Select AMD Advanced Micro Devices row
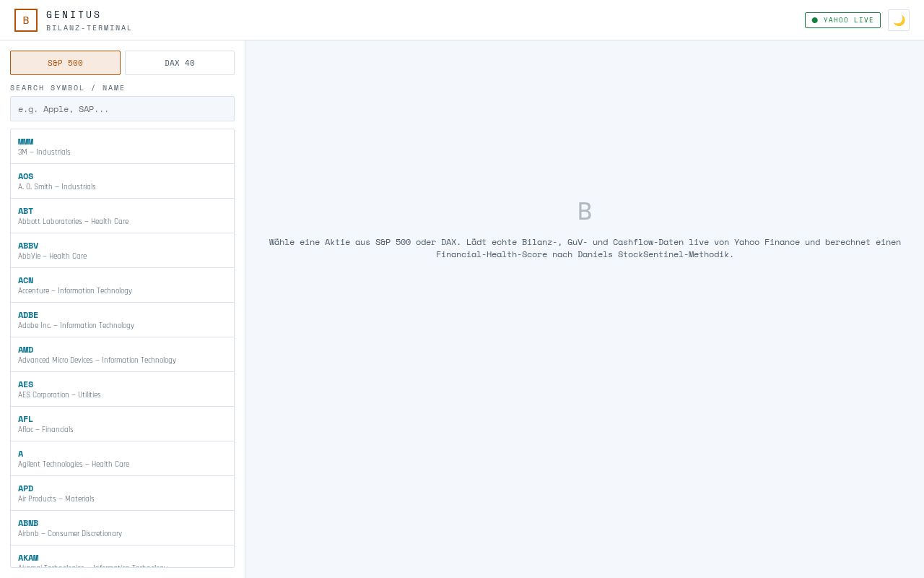924x578 pixels. tap(122, 355)
